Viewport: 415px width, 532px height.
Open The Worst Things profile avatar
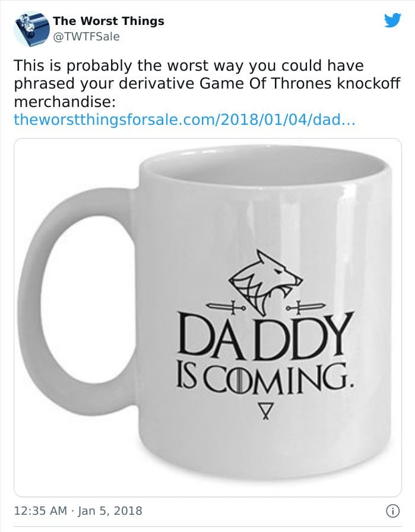pyautogui.click(x=31, y=29)
